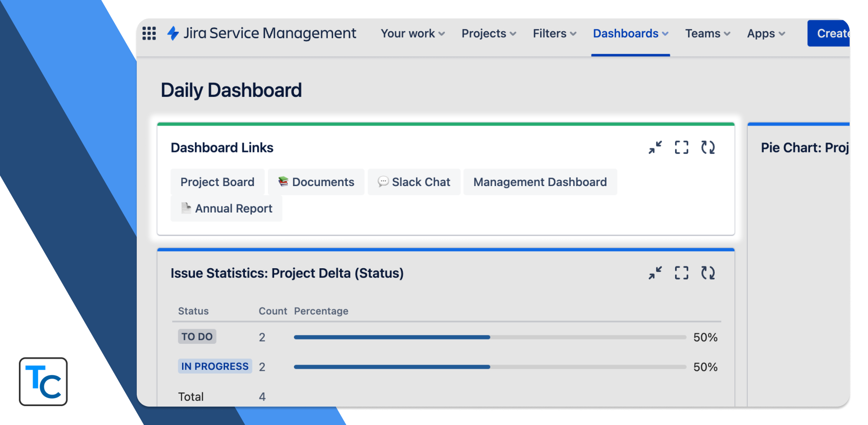This screenshot has width=868, height=425.
Task: Click the TO DO percentage bar
Action: [x=490, y=337]
